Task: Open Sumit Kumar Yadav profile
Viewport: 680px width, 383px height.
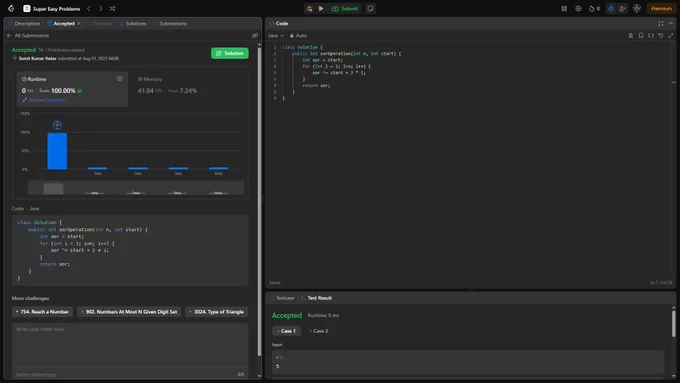Action: coord(37,58)
